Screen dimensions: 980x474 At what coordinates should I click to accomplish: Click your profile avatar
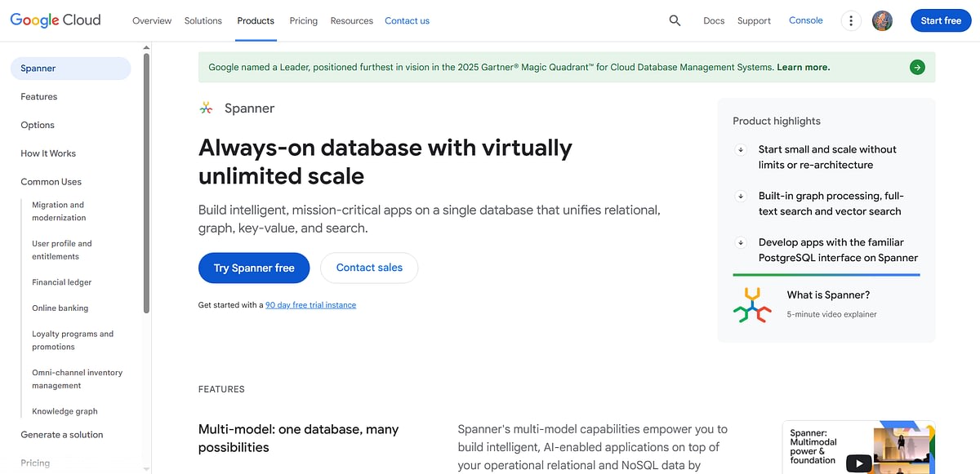(x=883, y=20)
